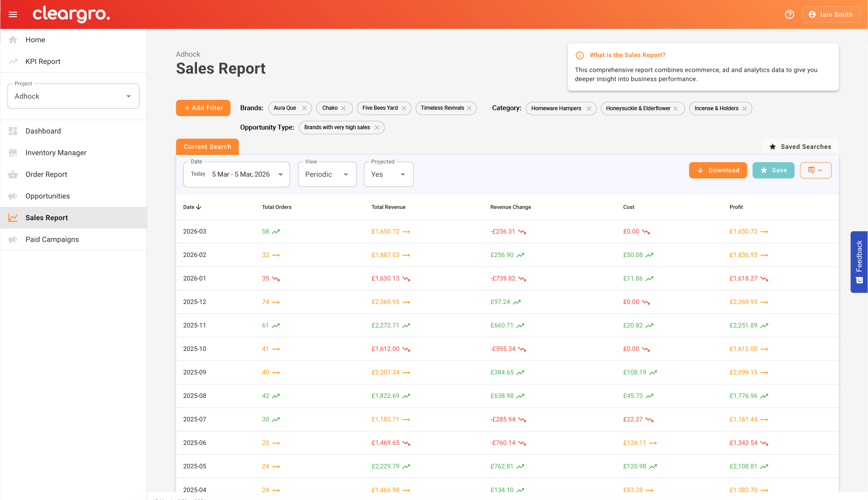Select the Current Search tab
Viewport: 868px width, 500px height.
[x=207, y=147]
